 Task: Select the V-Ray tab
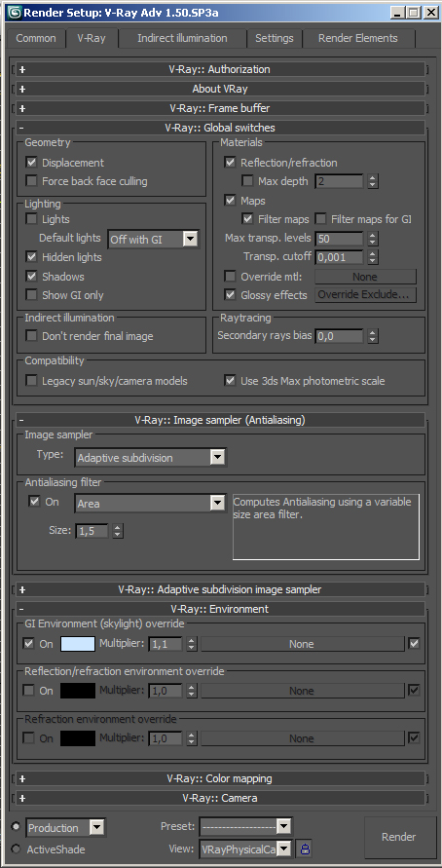coord(92,38)
